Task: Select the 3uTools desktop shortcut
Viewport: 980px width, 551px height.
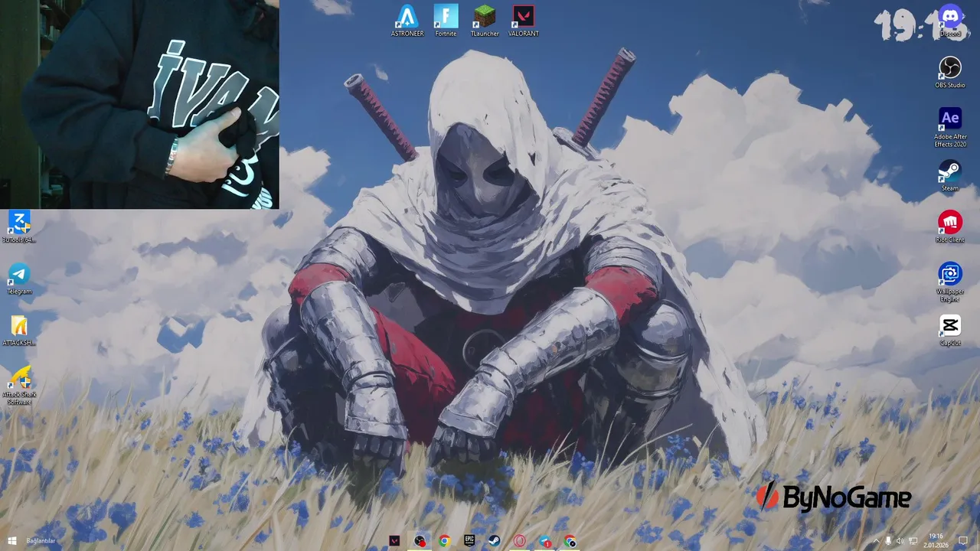Action: [19, 227]
